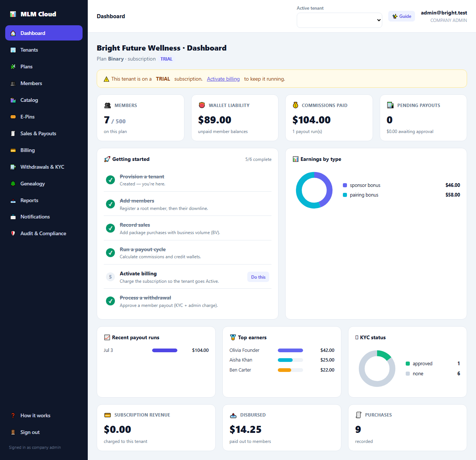Click the Reports inbox tray icon
Screen dimensions: 476x460
click(x=13, y=200)
